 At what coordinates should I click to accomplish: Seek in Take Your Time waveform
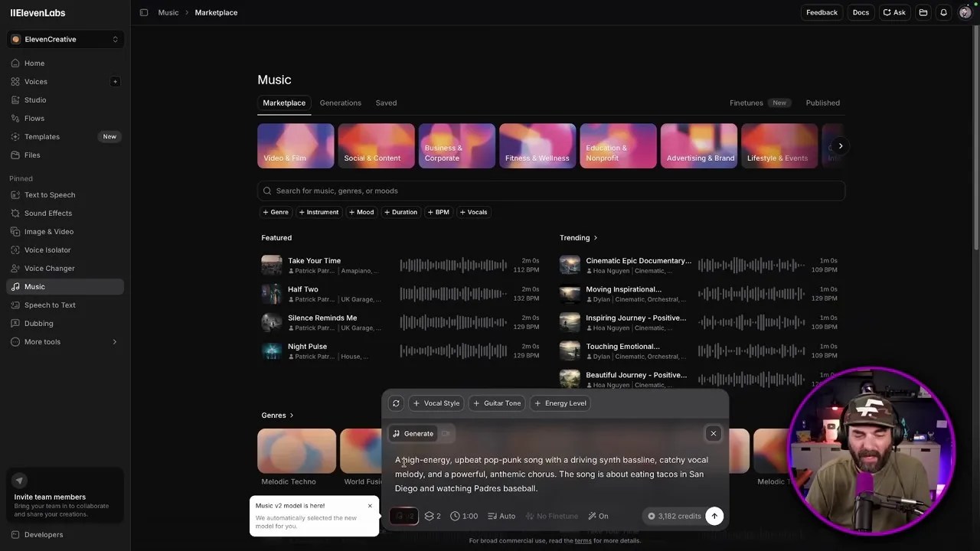click(453, 266)
